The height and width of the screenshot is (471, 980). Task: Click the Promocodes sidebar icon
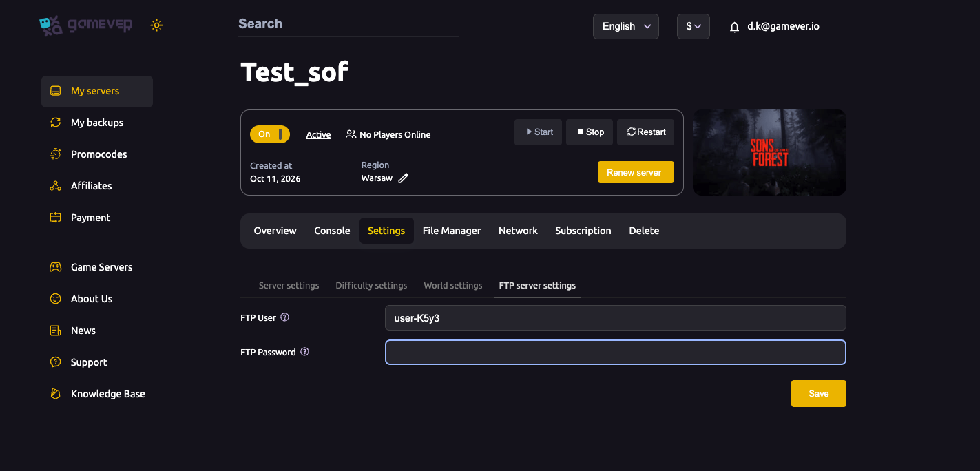[x=56, y=154]
